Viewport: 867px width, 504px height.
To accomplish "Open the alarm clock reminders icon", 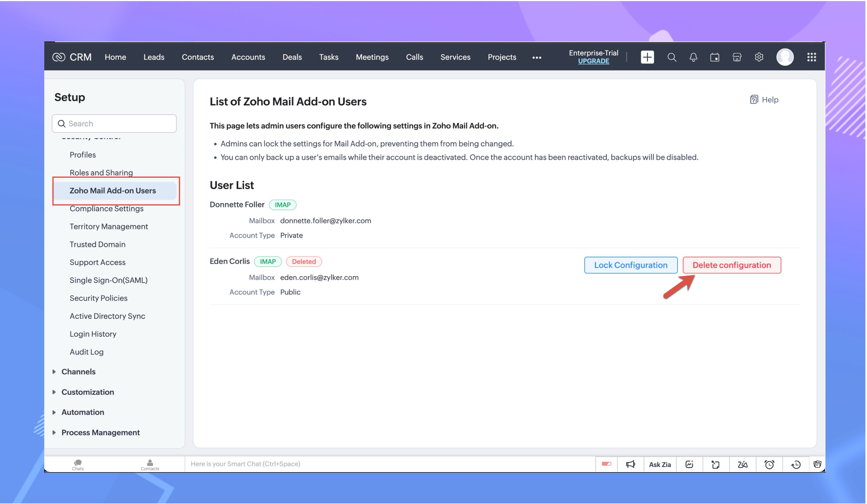I will click(769, 464).
